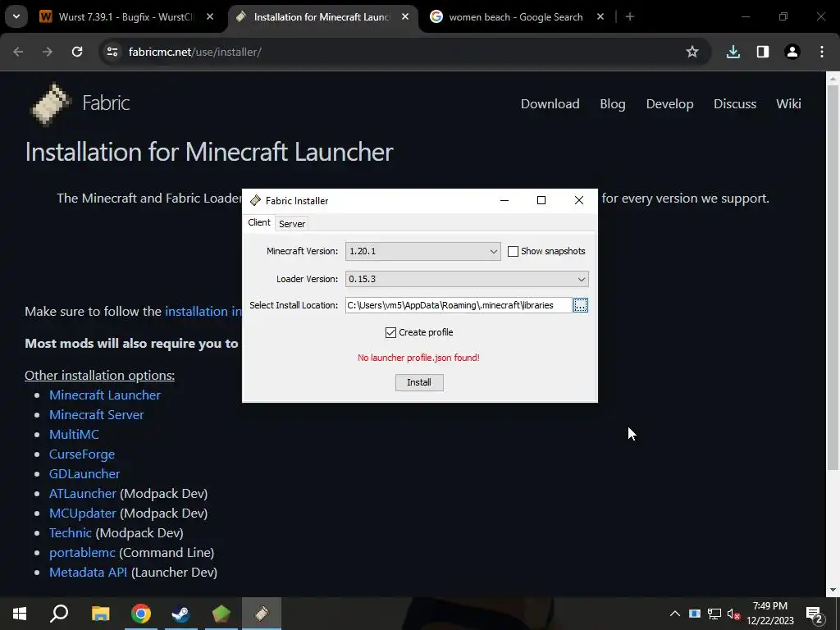840x630 pixels.
Task: Click the browser forward arrow
Action: coord(48,52)
